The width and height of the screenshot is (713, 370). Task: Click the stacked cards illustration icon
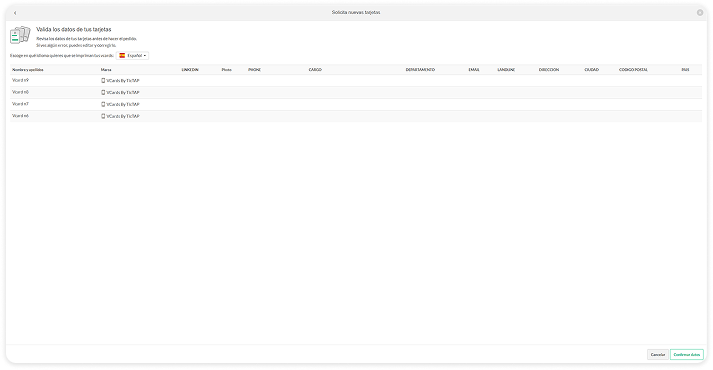pyautogui.click(x=20, y=35)
